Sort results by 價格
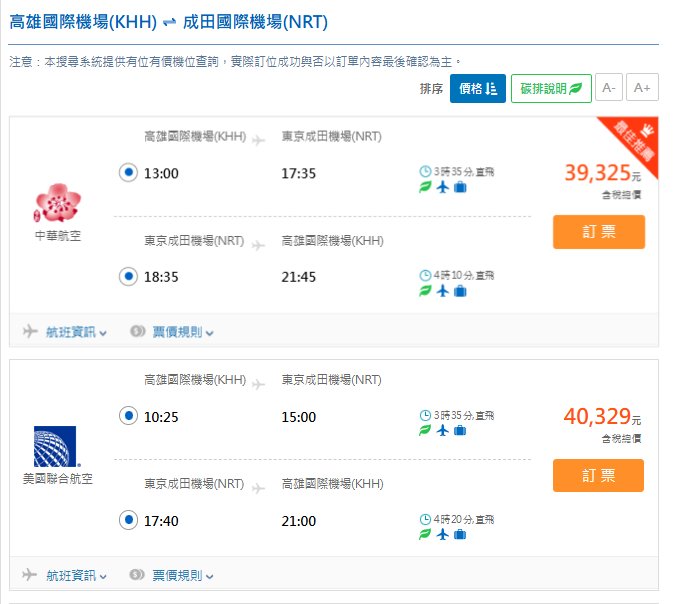The height and width of the screenshot is (604, 674). [477, 88]
